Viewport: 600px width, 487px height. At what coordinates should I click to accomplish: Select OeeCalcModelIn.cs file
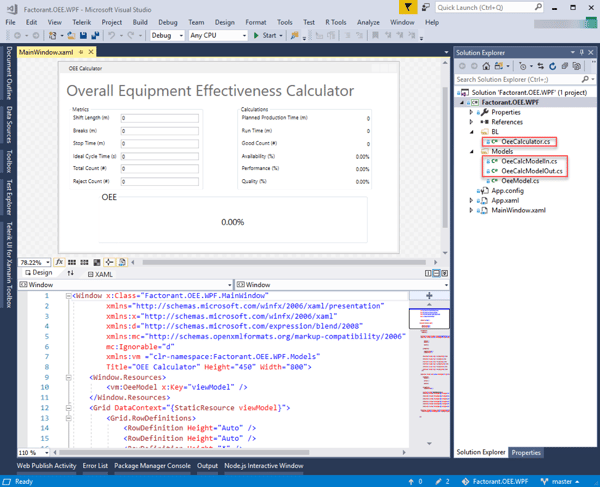point(529,161)
